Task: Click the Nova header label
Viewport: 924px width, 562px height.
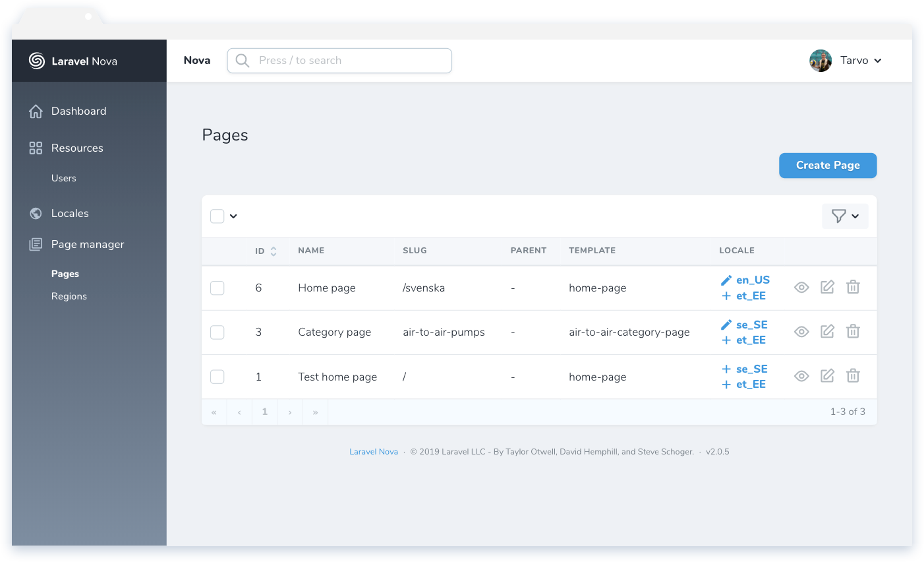Action: pyautogui.click(x=197, y=61)
